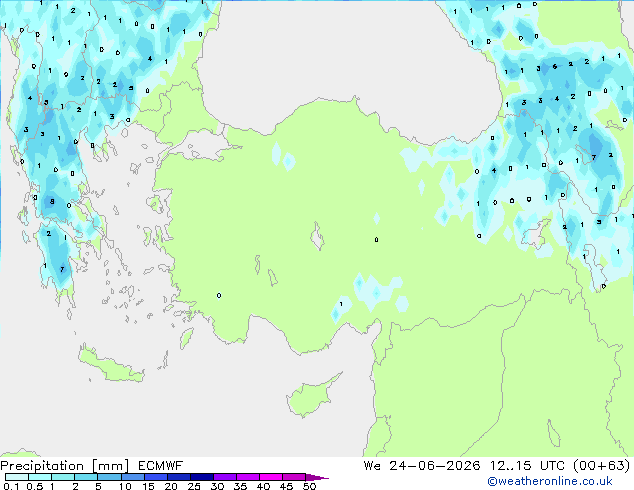634x490 pixels.
Task: Click the large lake in central Turkey
Action: coord(317,237)
